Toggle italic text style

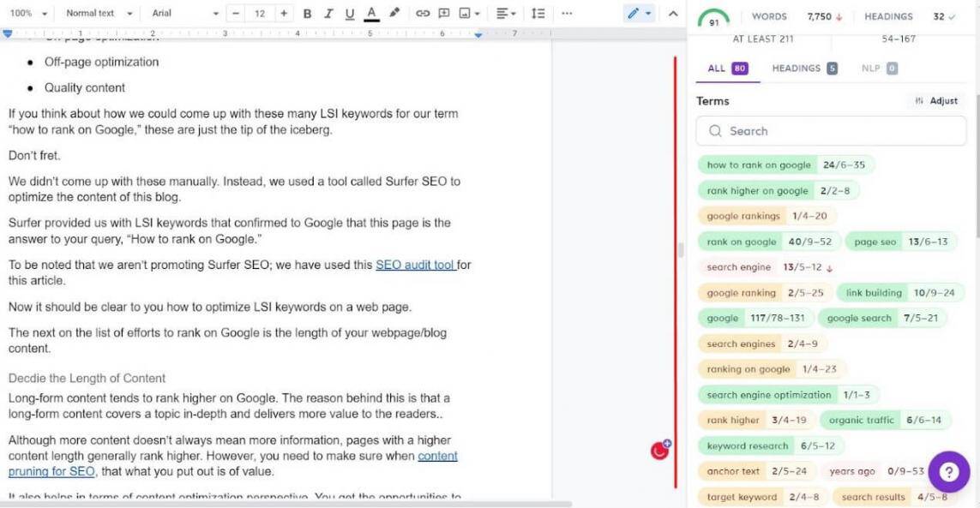328,14
